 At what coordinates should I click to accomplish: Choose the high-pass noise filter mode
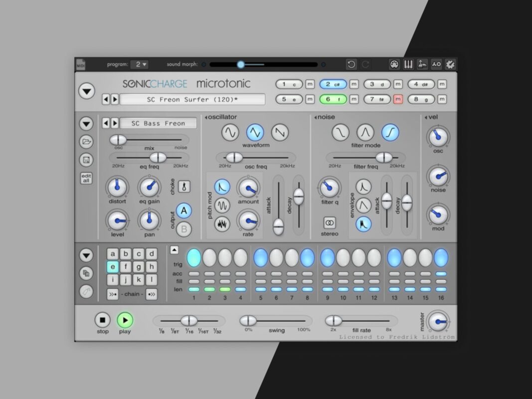(390, 132)
